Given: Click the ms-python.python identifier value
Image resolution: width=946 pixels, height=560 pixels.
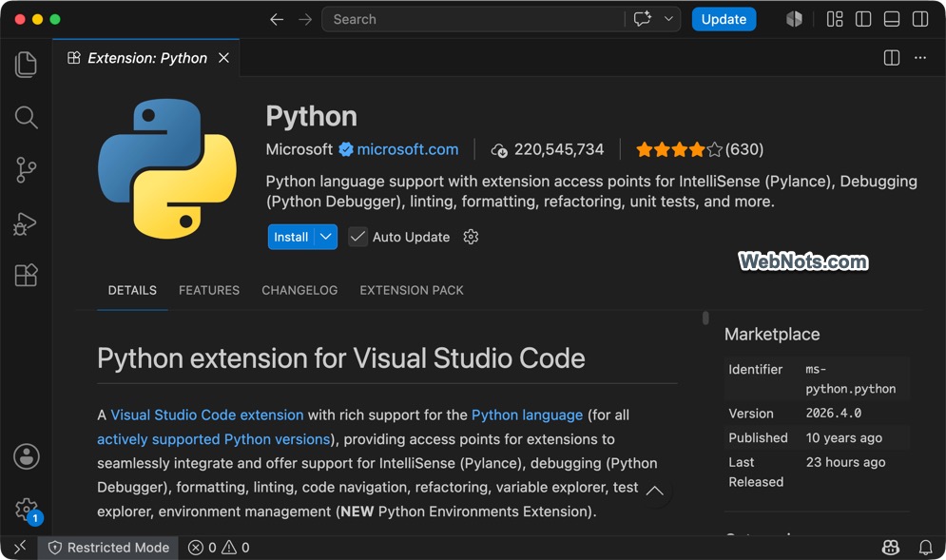Looking at the screenshot, I should 850,379.
